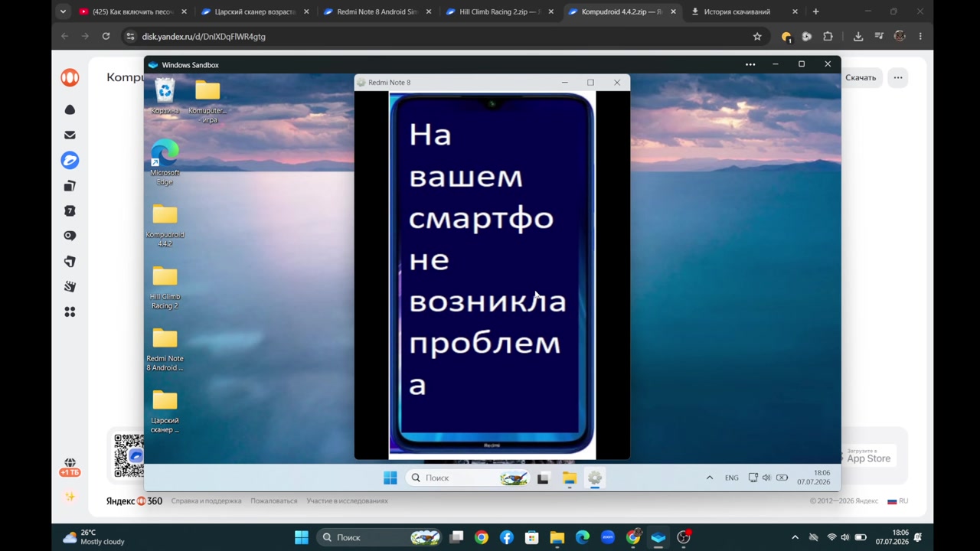Bookmark this page with the star icon

click(757, 36)
